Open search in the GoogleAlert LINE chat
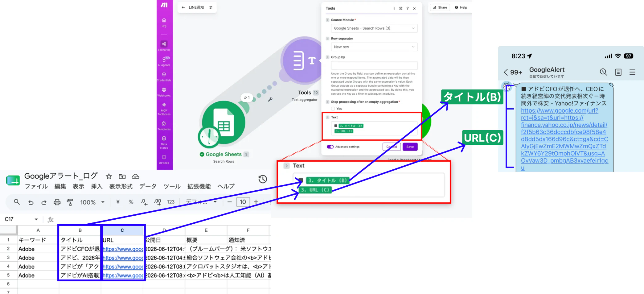Image resolution: width=644 pixels, height=294 pixels. coord(603,72)
